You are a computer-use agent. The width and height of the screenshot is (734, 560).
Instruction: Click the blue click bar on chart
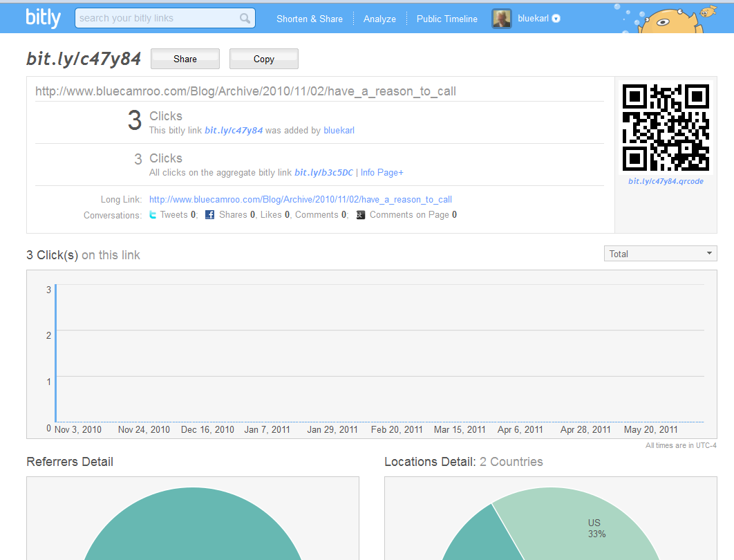pos(56,353)
